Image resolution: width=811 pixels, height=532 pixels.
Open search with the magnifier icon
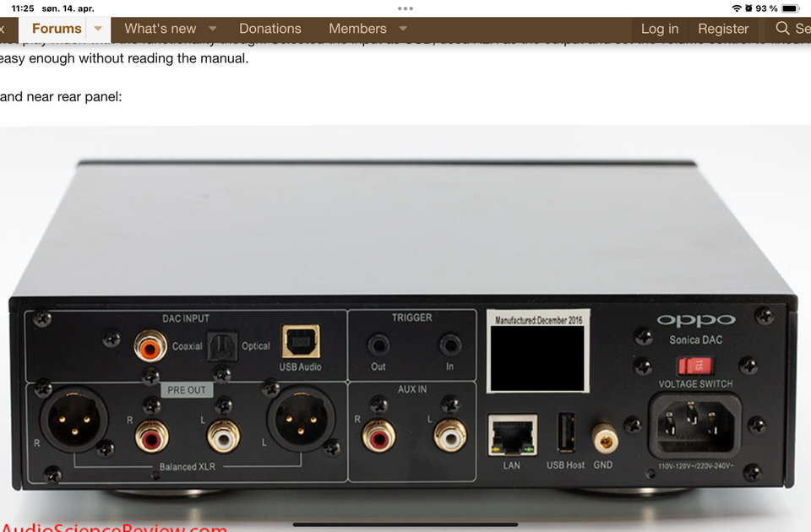pos(782,28)
